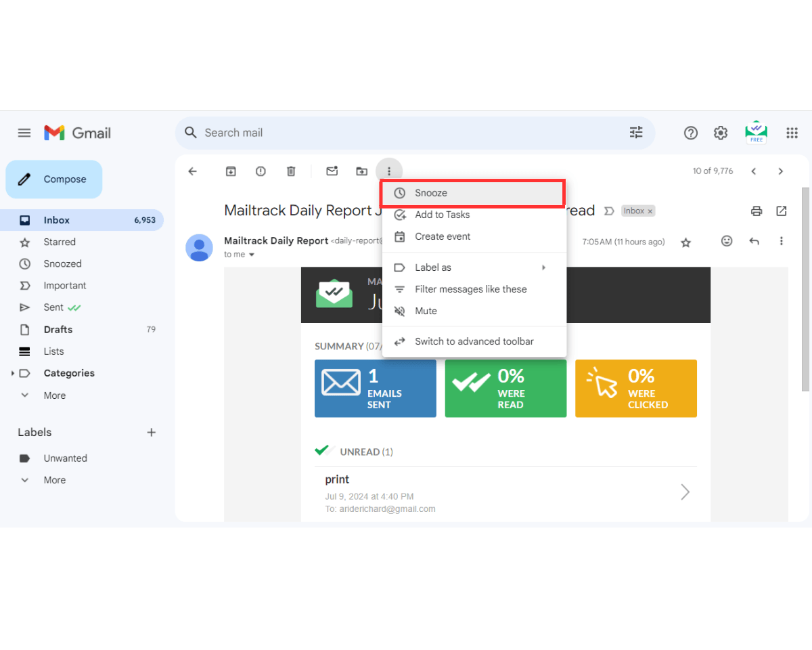
Task: Open the main menu hamburger icon
Action: pyautogui.click(x=24, y=133)
